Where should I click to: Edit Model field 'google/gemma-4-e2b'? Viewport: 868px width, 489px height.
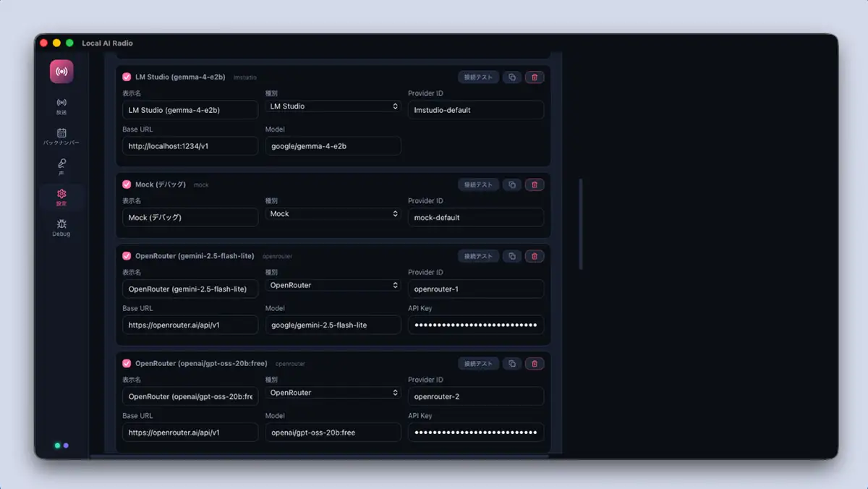333,146
